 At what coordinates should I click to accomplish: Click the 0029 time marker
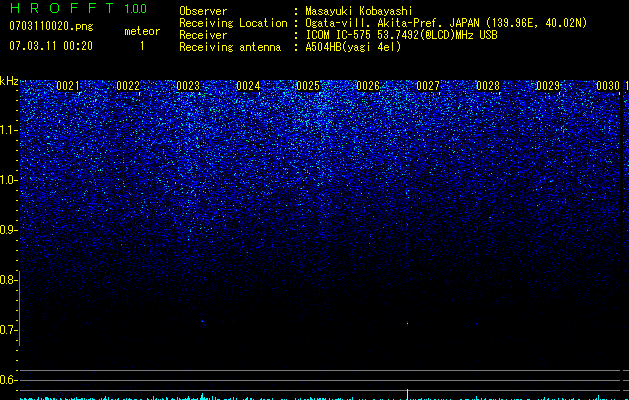point(548,86)
